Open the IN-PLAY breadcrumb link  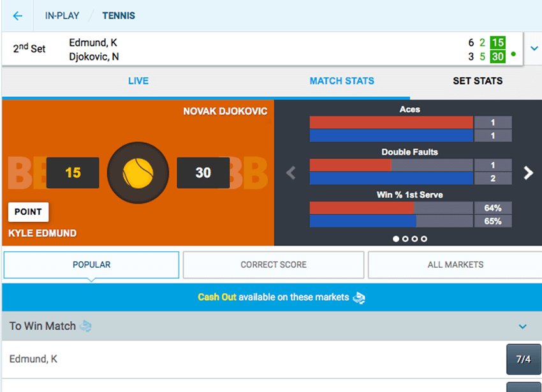(x=62, y=15)
